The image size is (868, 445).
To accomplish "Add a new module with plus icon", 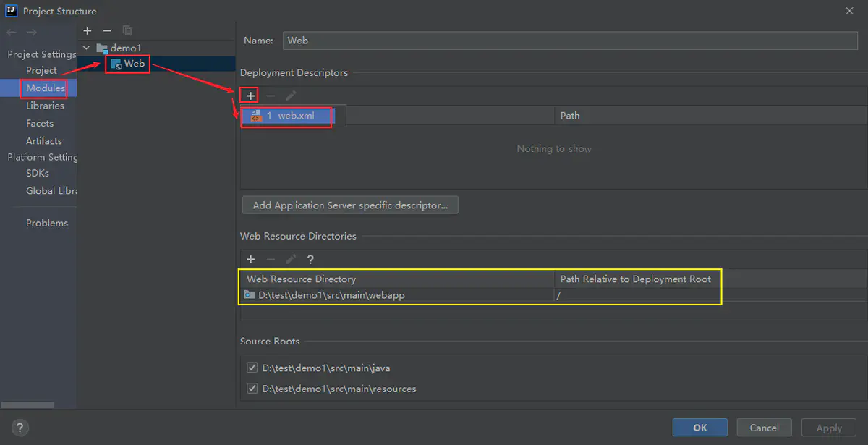I will tap(88, 30).
